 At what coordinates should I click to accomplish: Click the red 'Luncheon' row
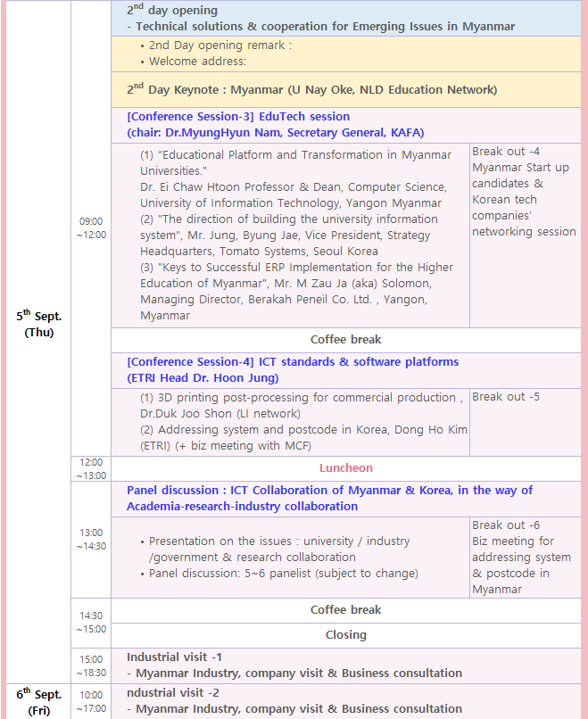tap(346, 468)
